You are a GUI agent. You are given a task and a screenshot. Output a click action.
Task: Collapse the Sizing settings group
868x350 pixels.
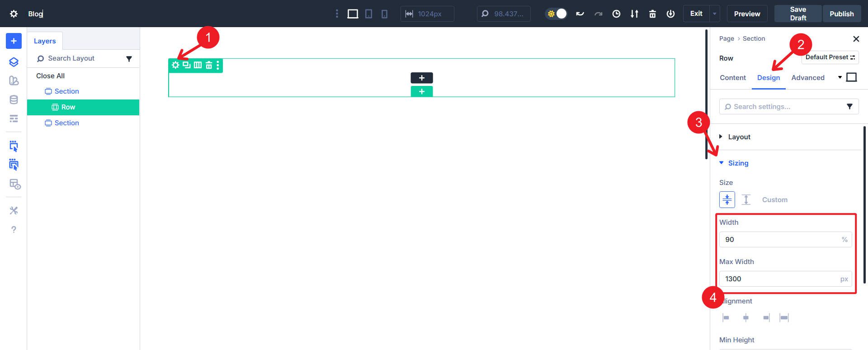tap(738, 163)
